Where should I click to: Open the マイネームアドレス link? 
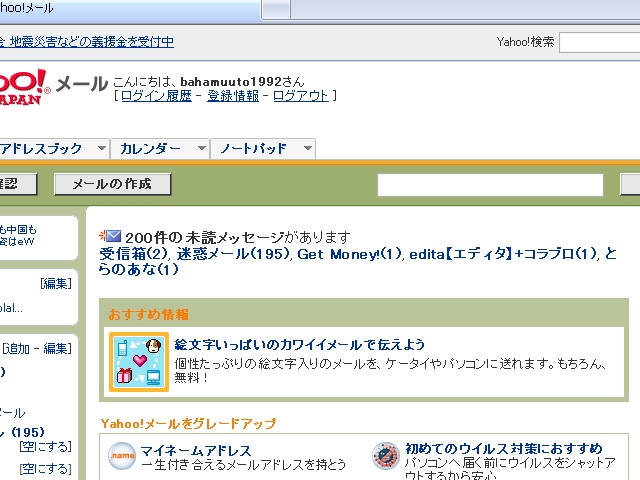196,451
